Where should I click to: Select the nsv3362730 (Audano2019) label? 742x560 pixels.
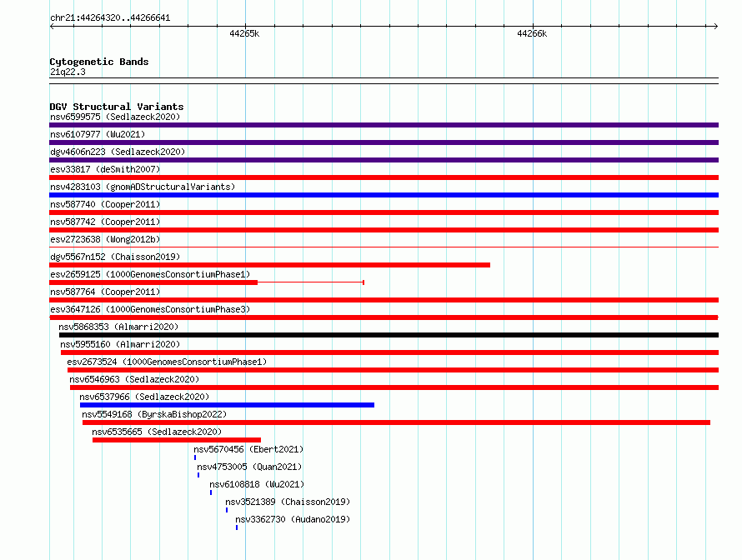tap(293, 519)
